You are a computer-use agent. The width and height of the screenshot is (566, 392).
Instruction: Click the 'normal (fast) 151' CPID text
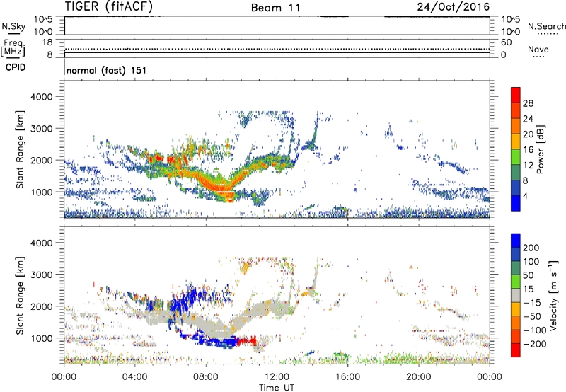pyautogui.click(x=107, y=70)
